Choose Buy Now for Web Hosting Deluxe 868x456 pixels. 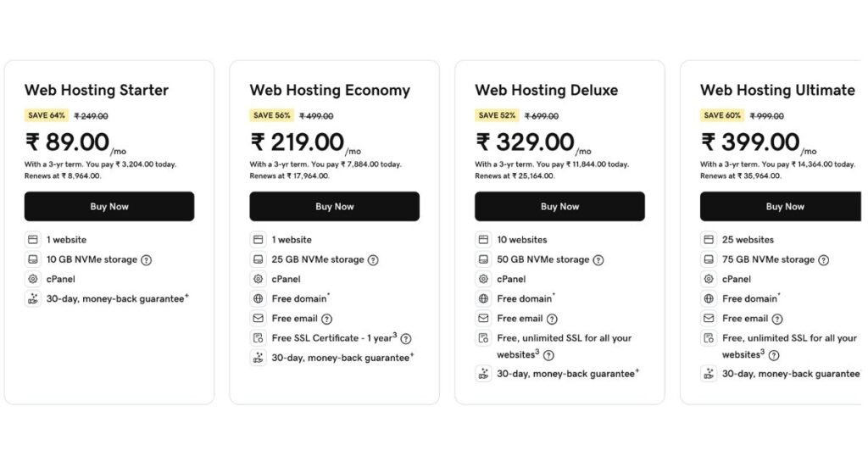(559, 206)
